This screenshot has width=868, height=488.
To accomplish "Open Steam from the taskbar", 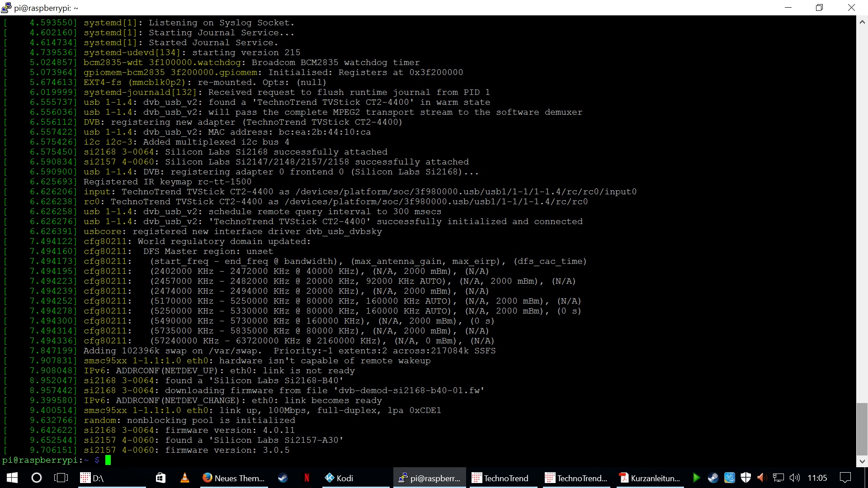I will click(283, 478).
